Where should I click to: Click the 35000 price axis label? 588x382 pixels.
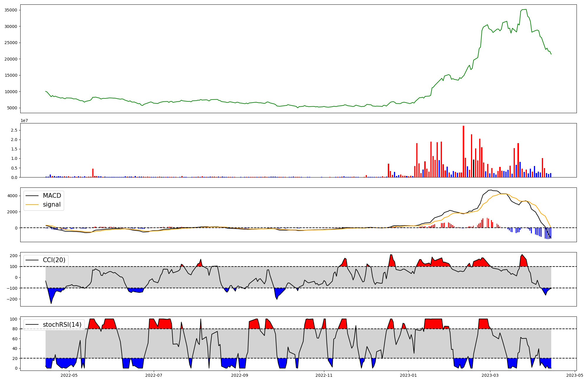[x=11, y=10]
